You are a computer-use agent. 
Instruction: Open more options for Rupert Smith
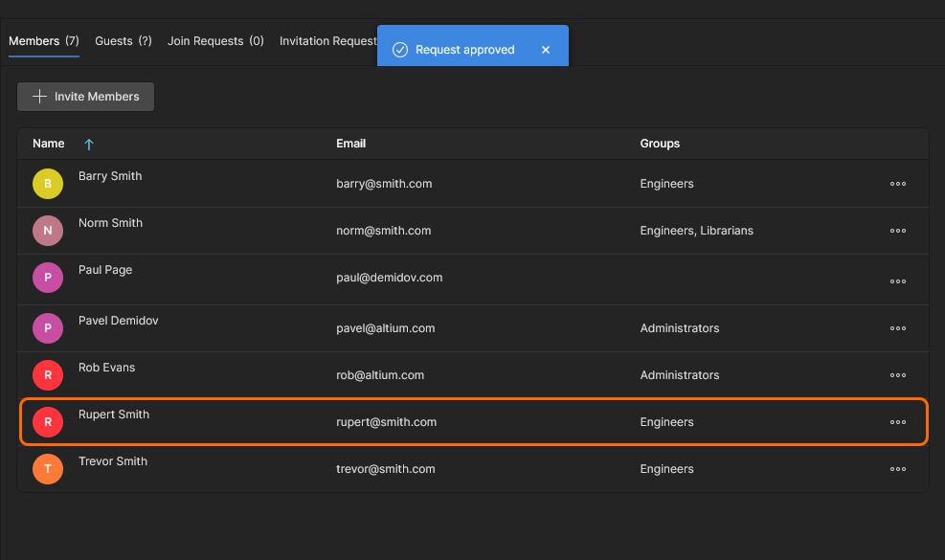point(897,422)
